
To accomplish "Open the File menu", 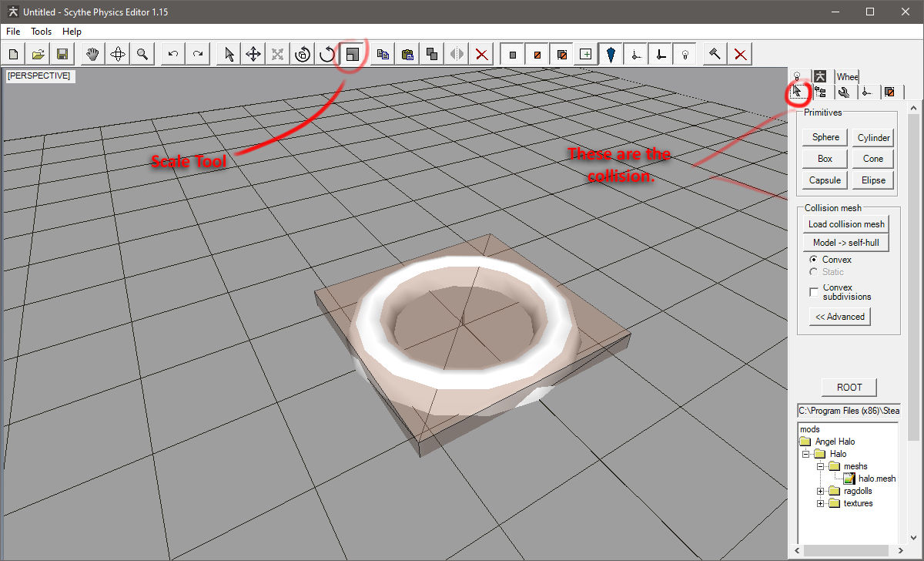I will click(x=13, y=32).
